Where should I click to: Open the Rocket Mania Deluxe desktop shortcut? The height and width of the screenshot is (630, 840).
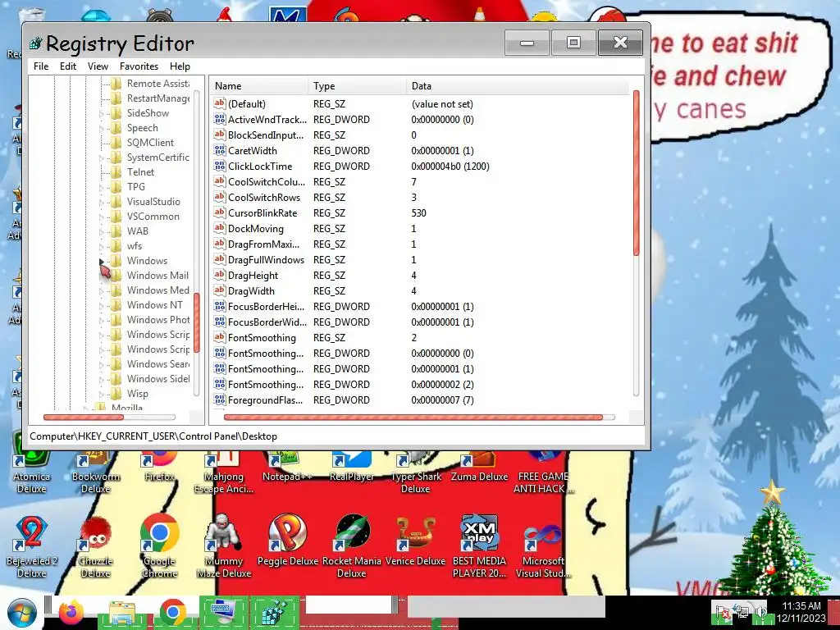pos(351,546)
